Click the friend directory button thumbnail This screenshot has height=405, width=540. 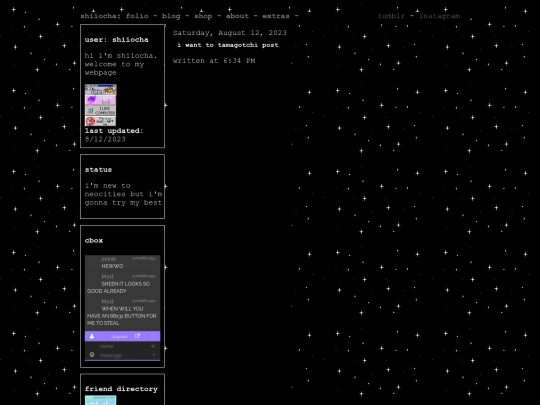(101, 400)
